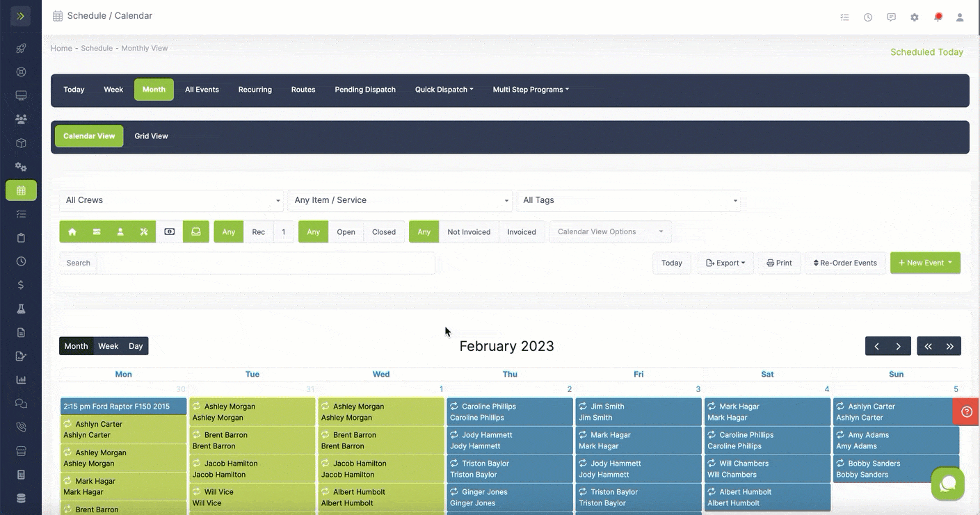Open the gears settings icon in sidebar
980x515 pixels.
21,167
